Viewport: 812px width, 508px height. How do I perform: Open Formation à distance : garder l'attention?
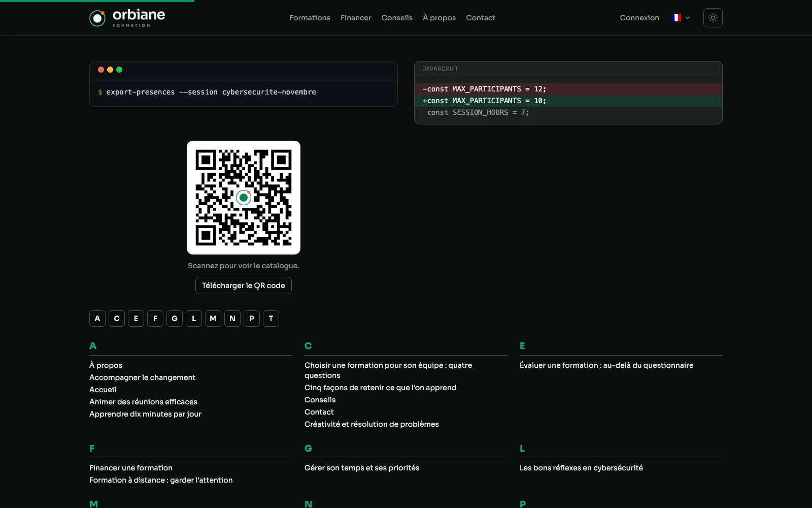click(x=161, y=480)
